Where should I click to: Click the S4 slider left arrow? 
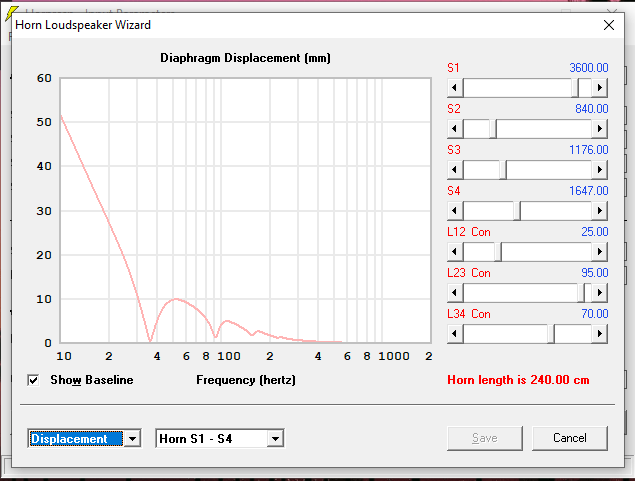455,211
